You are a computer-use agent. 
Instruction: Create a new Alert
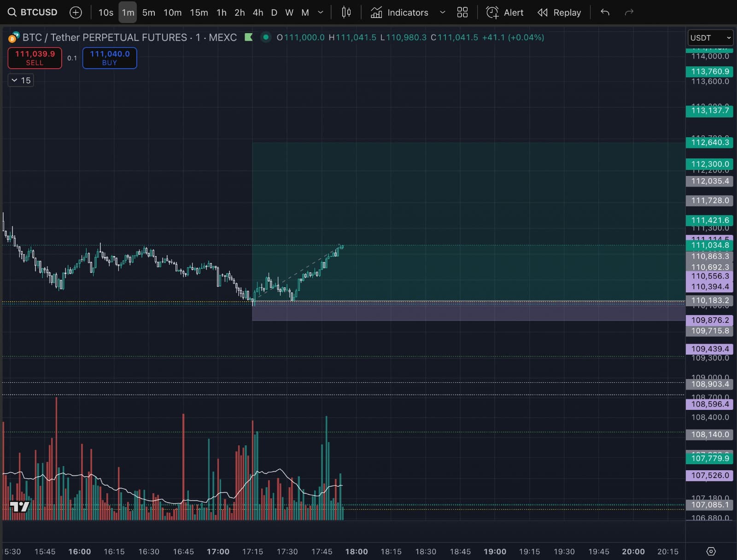tap(505, 12)
